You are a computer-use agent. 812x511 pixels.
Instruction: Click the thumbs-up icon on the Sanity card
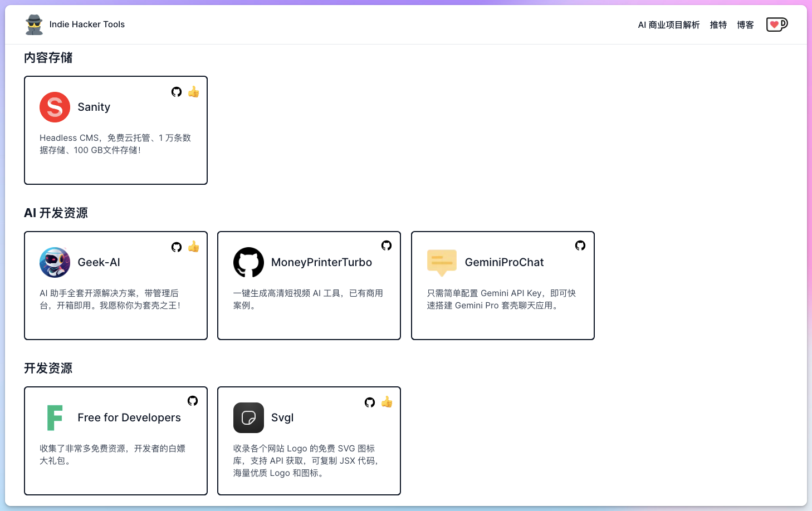[x=193, y=92]
